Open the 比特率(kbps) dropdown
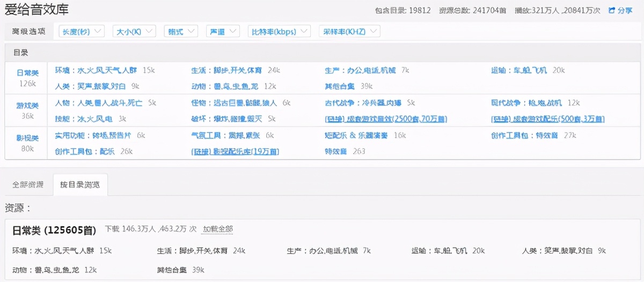The image size is (644, 282). tap(279, 32)
